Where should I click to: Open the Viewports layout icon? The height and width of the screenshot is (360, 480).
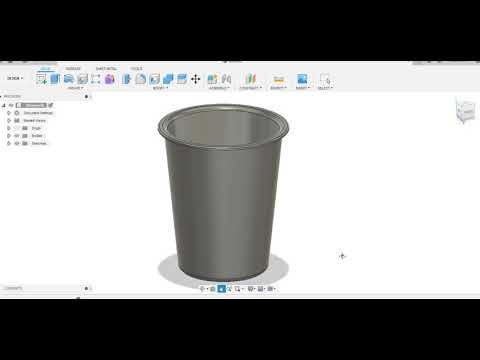271,289
